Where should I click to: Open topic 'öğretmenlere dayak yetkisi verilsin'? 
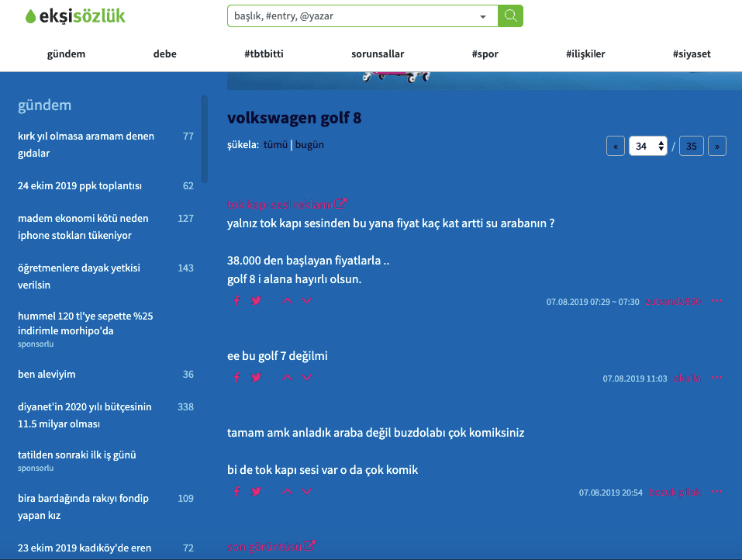coord(78,276)
